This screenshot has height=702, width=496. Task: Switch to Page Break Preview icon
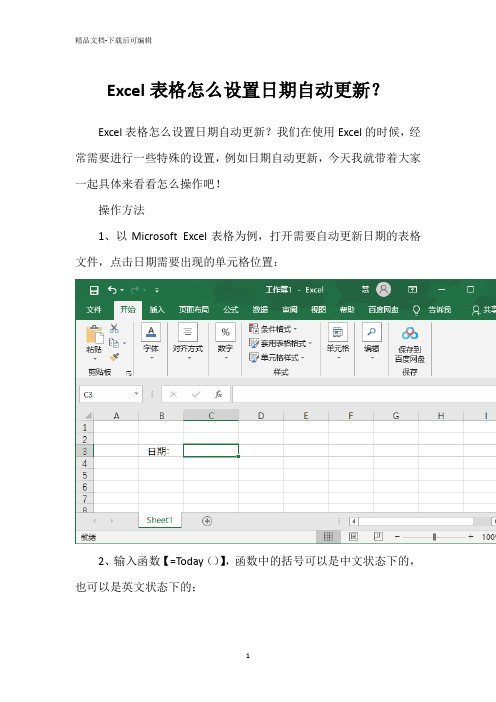tap(378, 536)
